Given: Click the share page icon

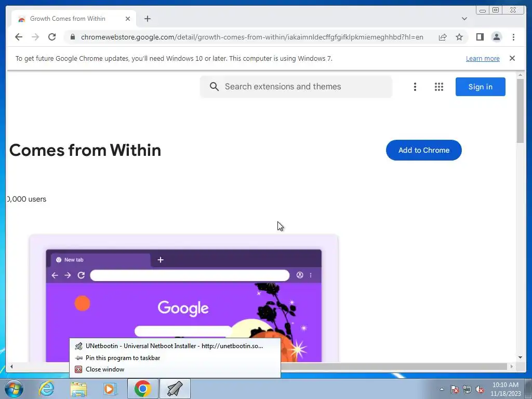Looking at the screenshot, I should click(x=443, y=37).
